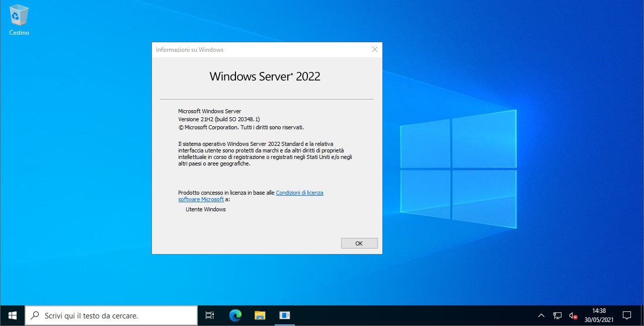Open the Condizioni di licenza software Microsoft link
This screenshot has width=644, height=326.
point(251,196)
